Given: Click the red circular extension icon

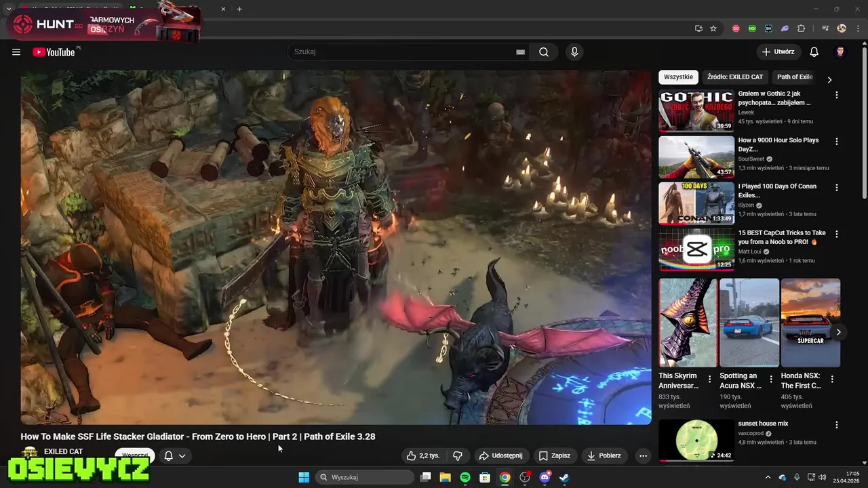Looking at the screenshot, I should tap(736, 28).
